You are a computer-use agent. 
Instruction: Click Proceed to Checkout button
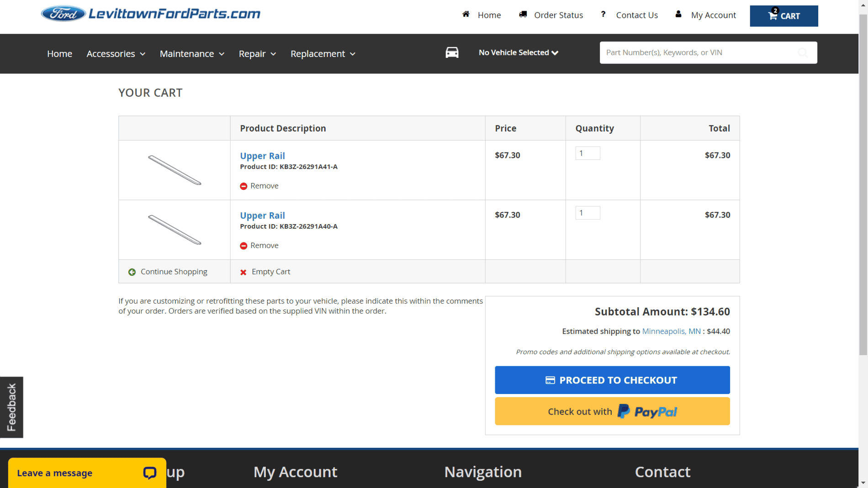click(612, 380)
